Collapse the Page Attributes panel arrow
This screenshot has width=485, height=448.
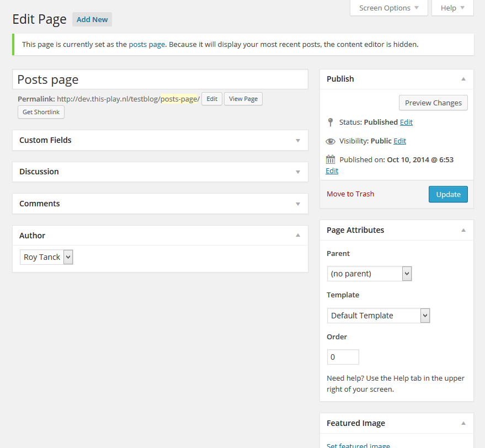(x=463, y=230)
